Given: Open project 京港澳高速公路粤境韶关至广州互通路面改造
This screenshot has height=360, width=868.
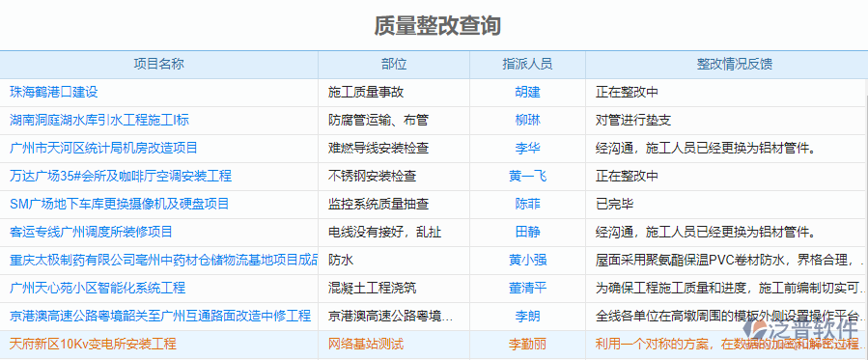Looking at the screenshot, I should 160,317.
